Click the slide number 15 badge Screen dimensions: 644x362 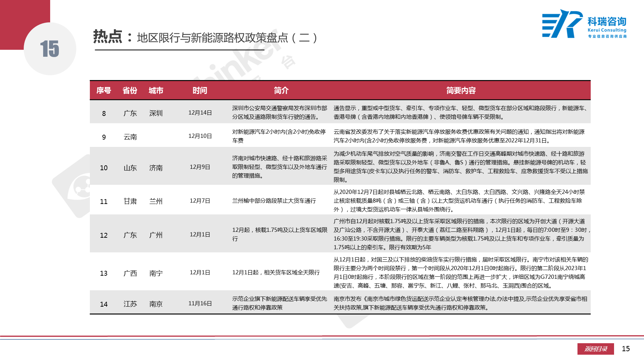[x=50, y=49]
